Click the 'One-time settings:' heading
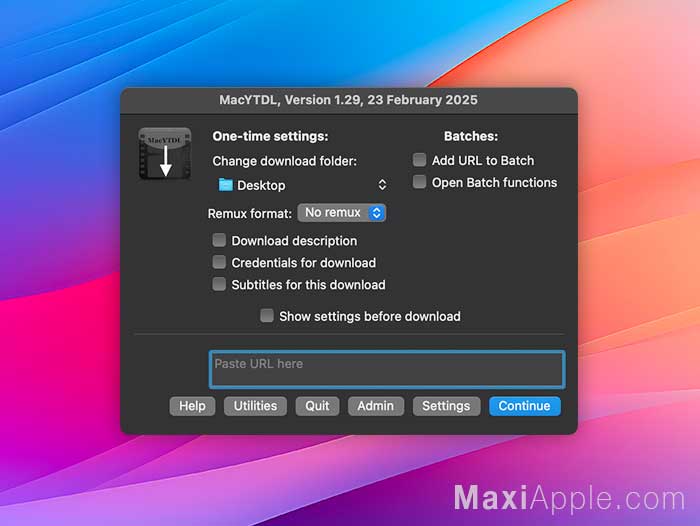 point(270,136)
